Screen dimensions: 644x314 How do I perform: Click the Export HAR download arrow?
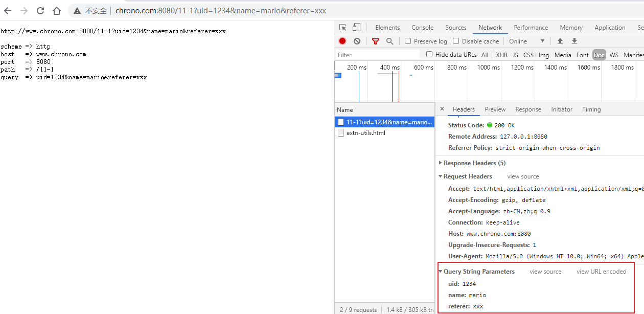click(574, 41)
